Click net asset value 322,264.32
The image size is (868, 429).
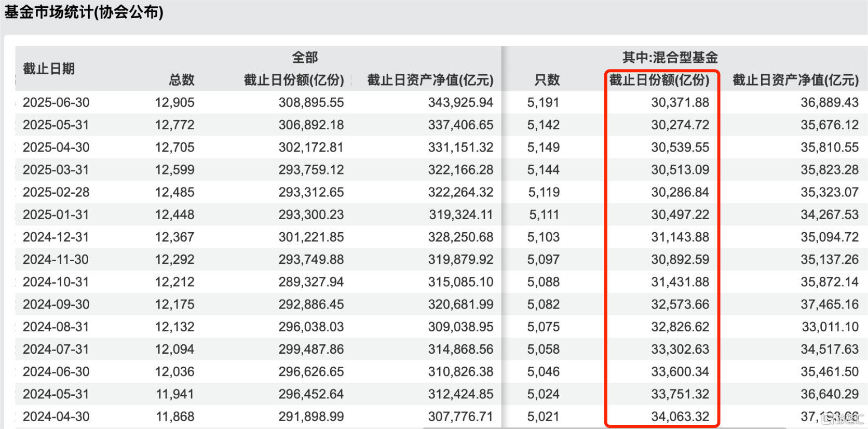click(x=460, y=192)
